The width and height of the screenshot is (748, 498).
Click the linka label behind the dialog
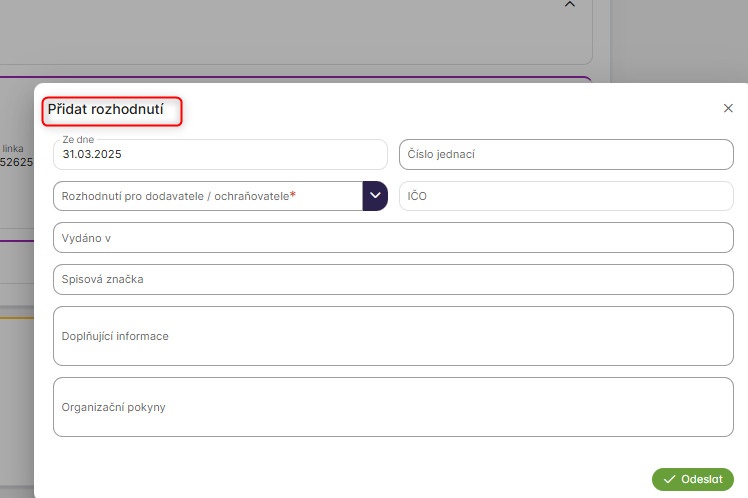click(x=13, y=148)
